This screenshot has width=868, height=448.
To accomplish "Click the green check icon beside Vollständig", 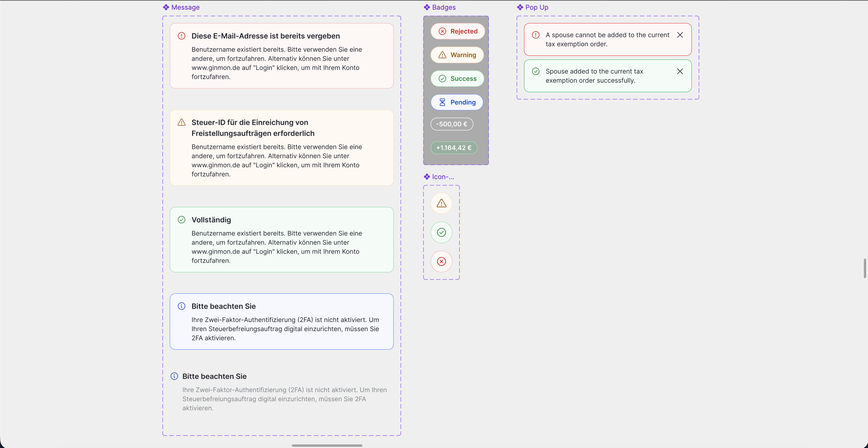I will click(x=181, y=219).
